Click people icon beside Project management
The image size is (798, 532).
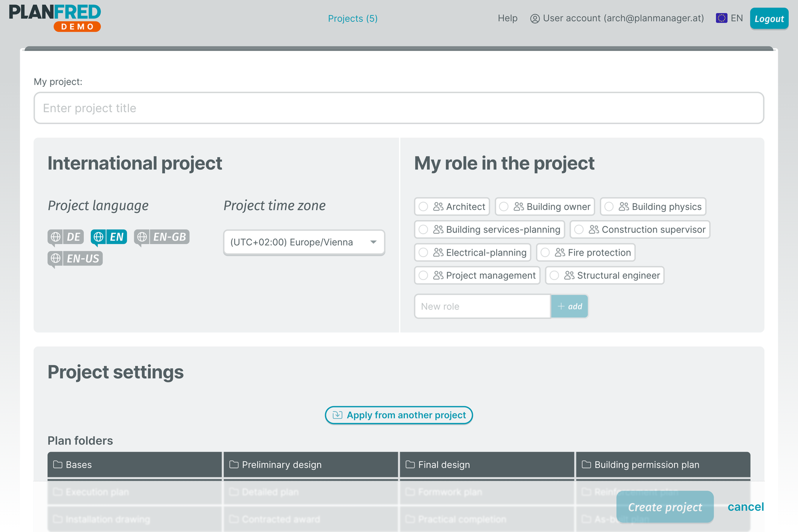coord(438,275)
